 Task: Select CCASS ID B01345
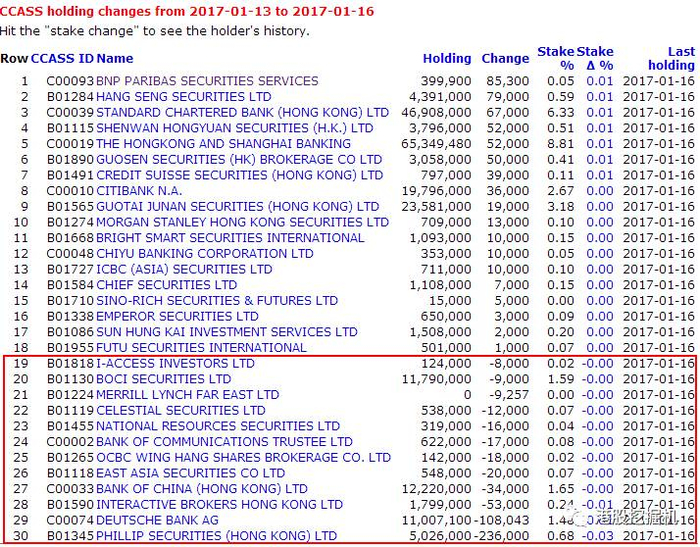click(x=70, y=536)
